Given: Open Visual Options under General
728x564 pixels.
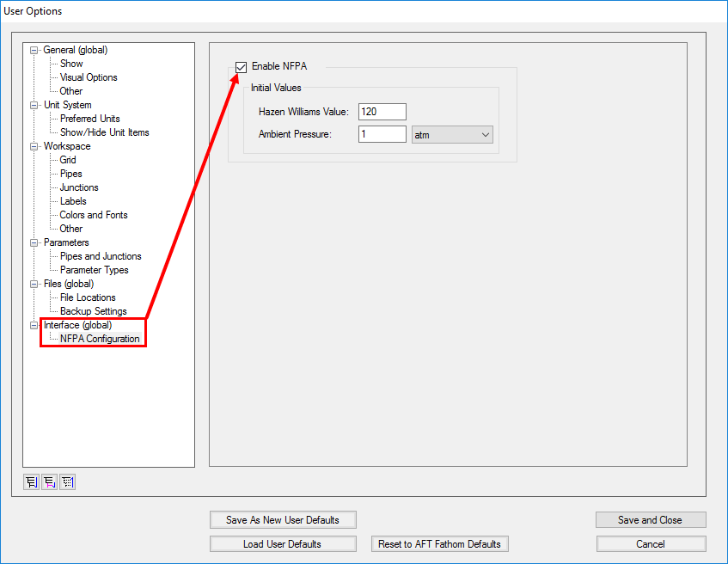Looking at the screenshot, I should pyautogui.click(x=89, y=77).
